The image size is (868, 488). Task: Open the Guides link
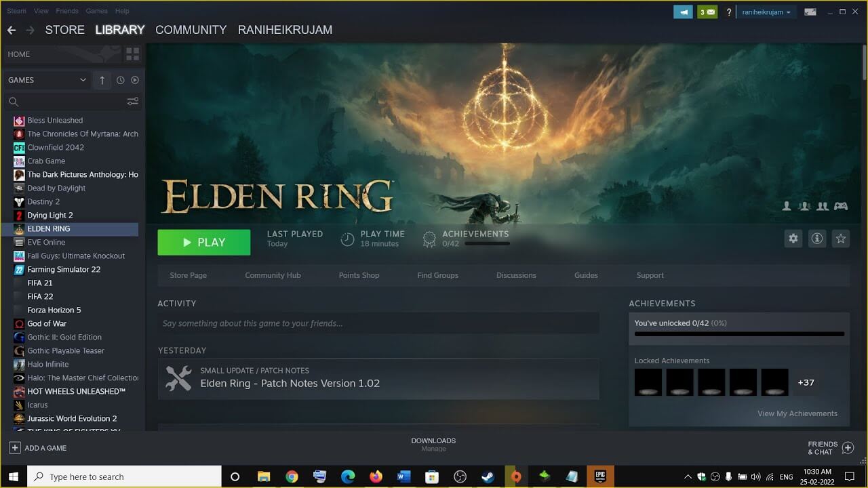[586, 275]
